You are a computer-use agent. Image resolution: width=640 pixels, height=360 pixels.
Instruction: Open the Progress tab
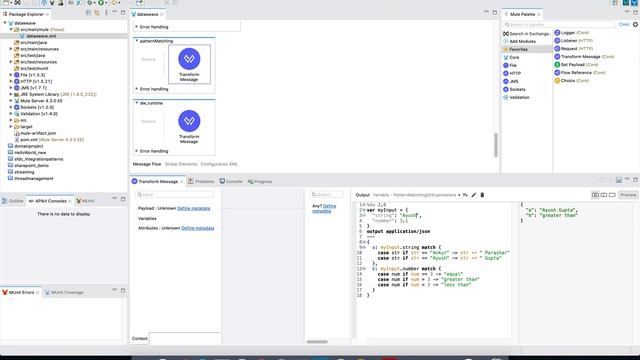click(260, 181)
